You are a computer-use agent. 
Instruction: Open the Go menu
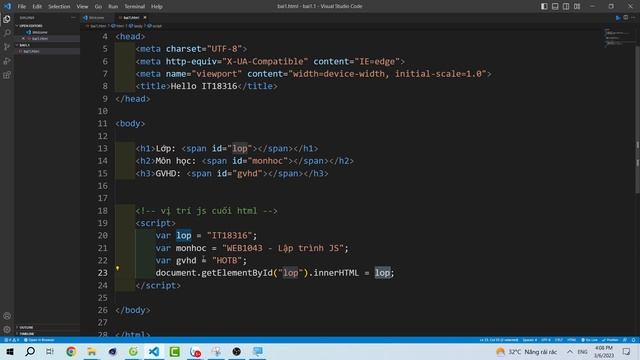pos(98,6)
